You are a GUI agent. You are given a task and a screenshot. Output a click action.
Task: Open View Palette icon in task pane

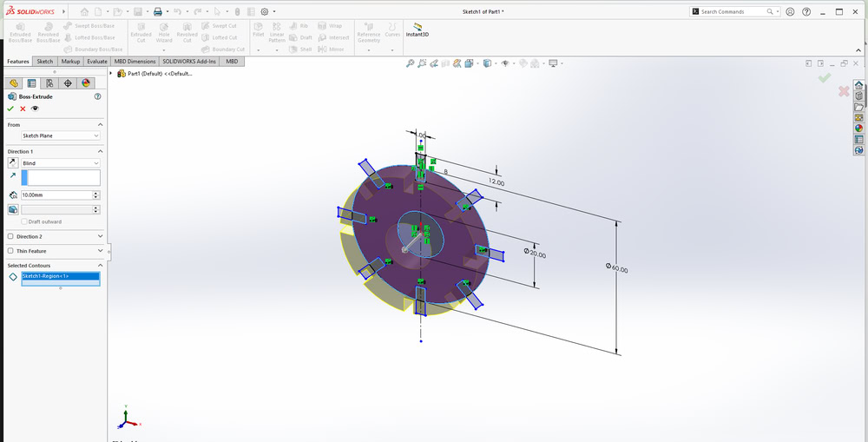point(858,117)
